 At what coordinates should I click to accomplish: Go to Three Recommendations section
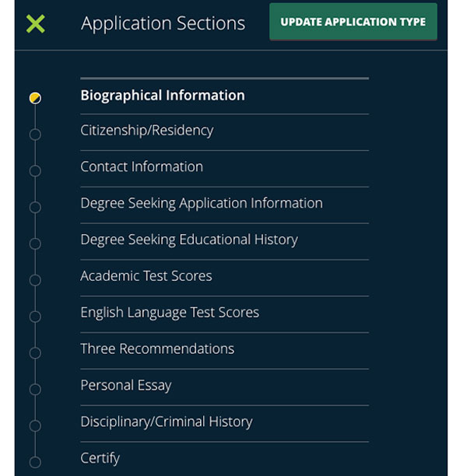[x=157, y=349]
